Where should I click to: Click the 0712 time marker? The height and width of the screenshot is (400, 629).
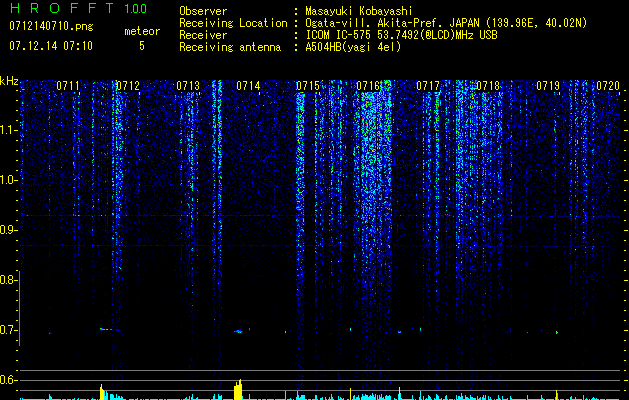pyautogui.click(x=128, y=86)
